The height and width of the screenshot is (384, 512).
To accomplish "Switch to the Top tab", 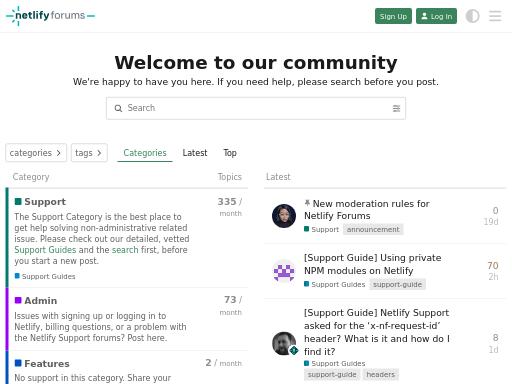I will pos(230,153).
